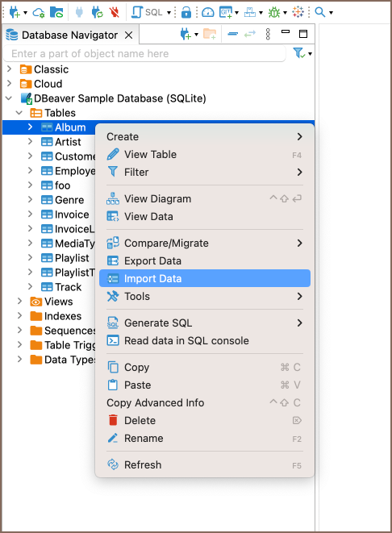Click the transaction lock icon

(x=186, y=12)
